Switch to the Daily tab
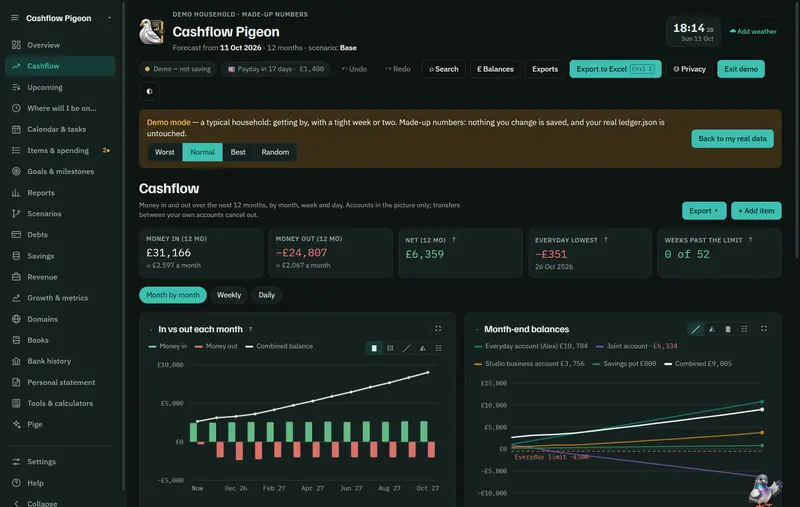The width and height of the screenshot is (800, 507). (x=266, y=295)
